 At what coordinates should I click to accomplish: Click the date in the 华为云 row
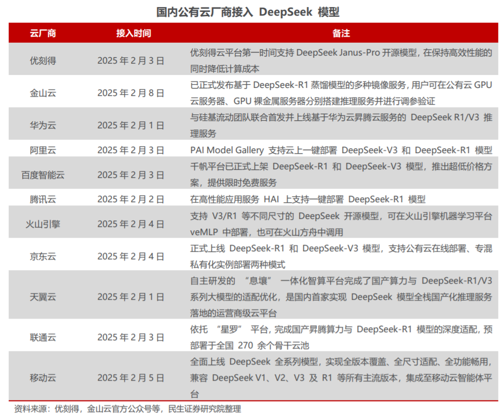point(131,126)
